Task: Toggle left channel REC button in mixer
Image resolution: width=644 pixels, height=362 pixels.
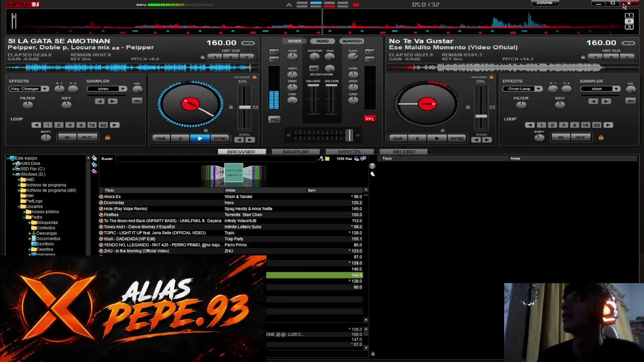Action: tap(274, 59)
